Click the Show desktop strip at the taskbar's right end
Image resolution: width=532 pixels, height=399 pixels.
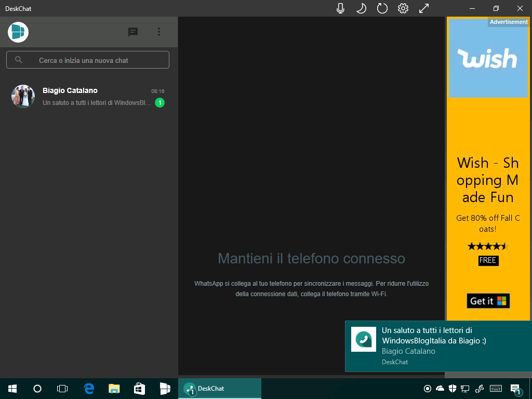[530, 389]
